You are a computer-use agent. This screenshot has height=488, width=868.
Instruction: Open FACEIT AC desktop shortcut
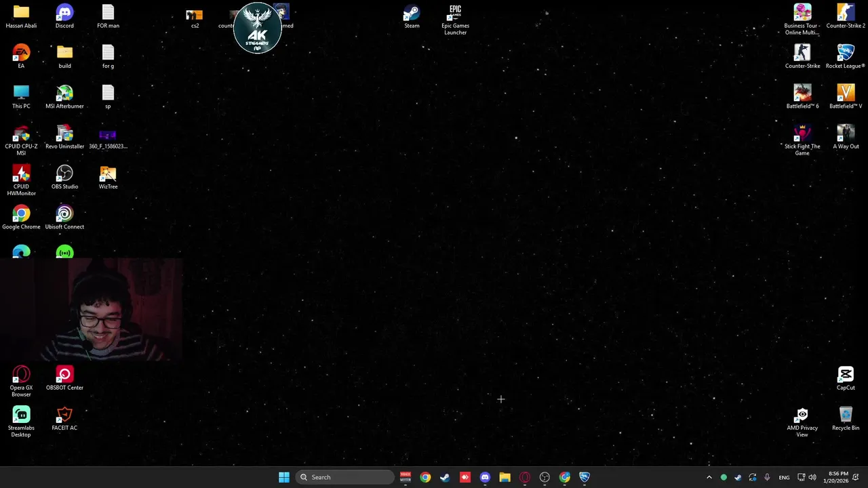tap(64, 419)
